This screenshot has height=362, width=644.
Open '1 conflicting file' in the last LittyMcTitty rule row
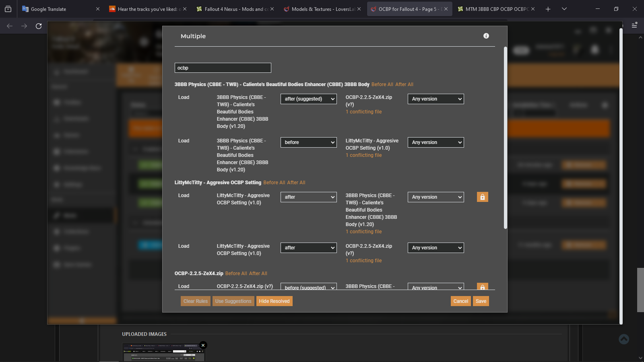(x=363, y=261)
